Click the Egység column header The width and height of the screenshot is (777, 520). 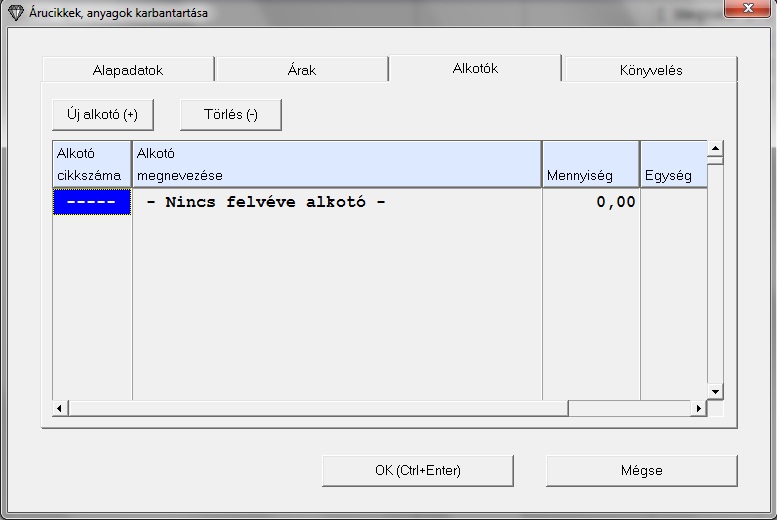673,165
